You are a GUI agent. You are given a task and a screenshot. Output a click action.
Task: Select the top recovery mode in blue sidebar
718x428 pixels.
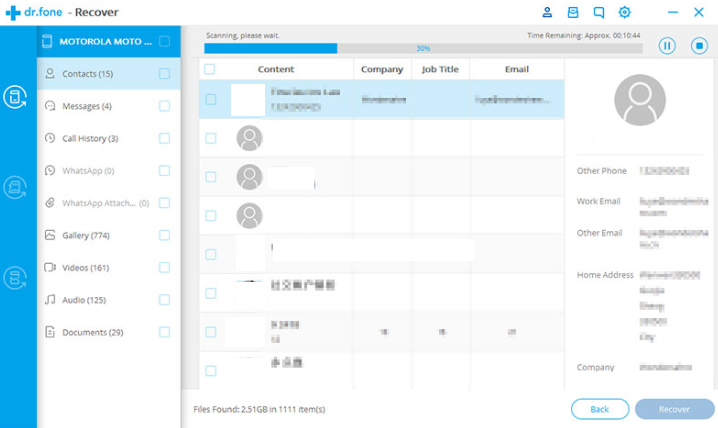click(x=17, y=97)
